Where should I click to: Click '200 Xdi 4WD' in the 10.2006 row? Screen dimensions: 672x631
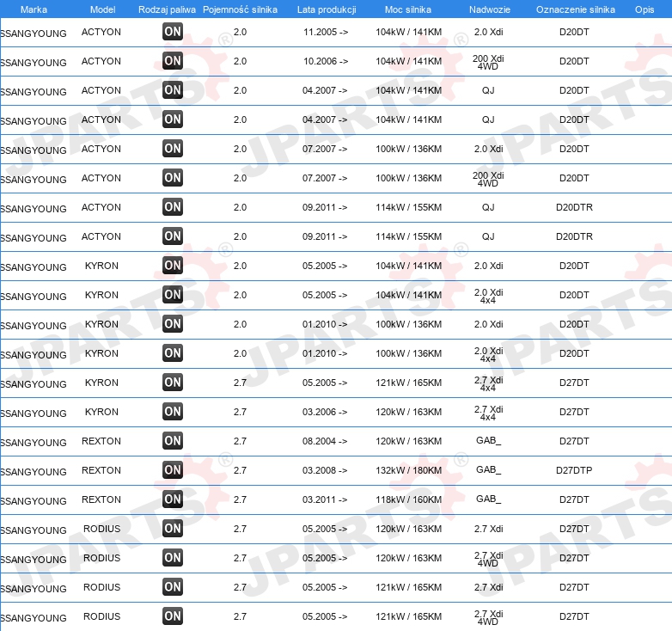(488, 62)
